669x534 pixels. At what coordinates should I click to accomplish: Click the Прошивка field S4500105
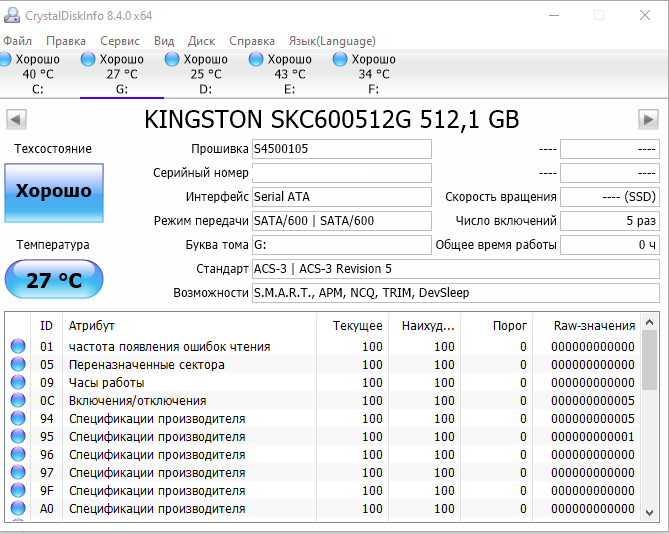(x=342, y=149)
